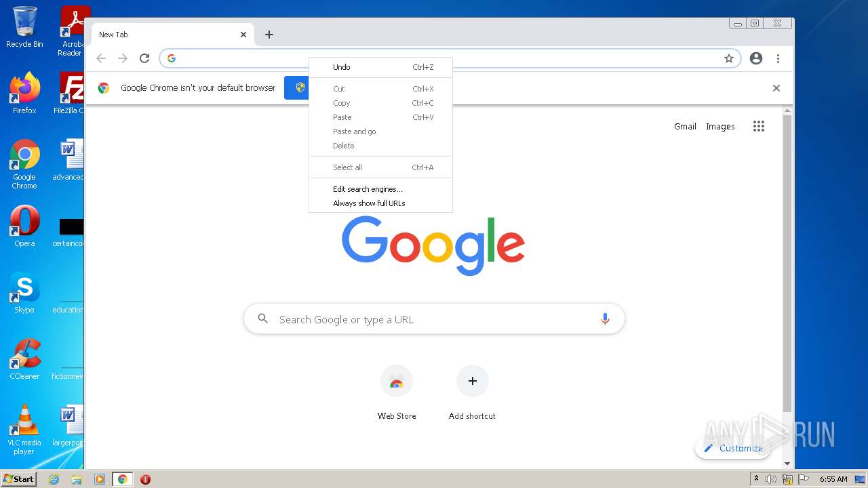Viewport: 868px width, 488px height.
Task: Click the 6:55 AM taskbar clock
Action: tap(833, 479)
